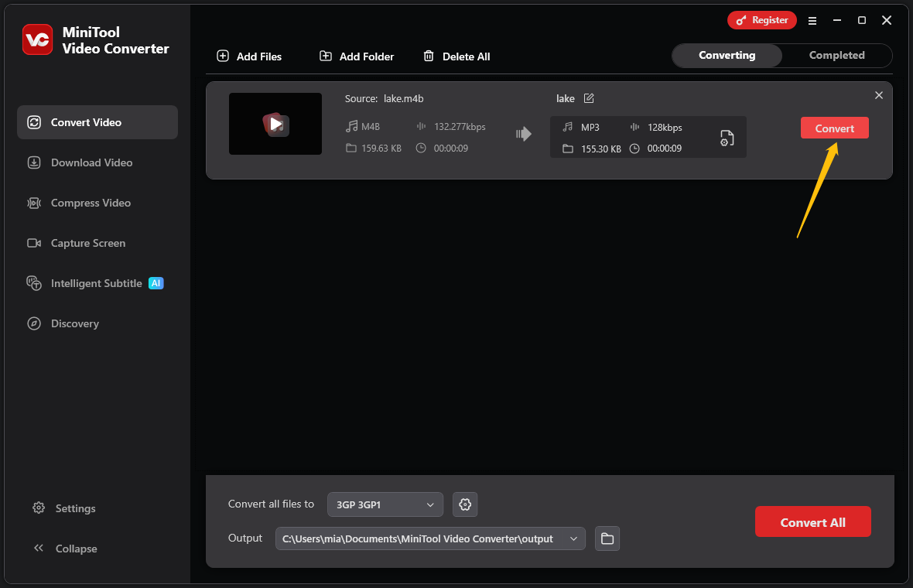Click the Convert All button
The width and height of the screenshot is (913, 588).
pyautogui.click(x=813, y=522)
